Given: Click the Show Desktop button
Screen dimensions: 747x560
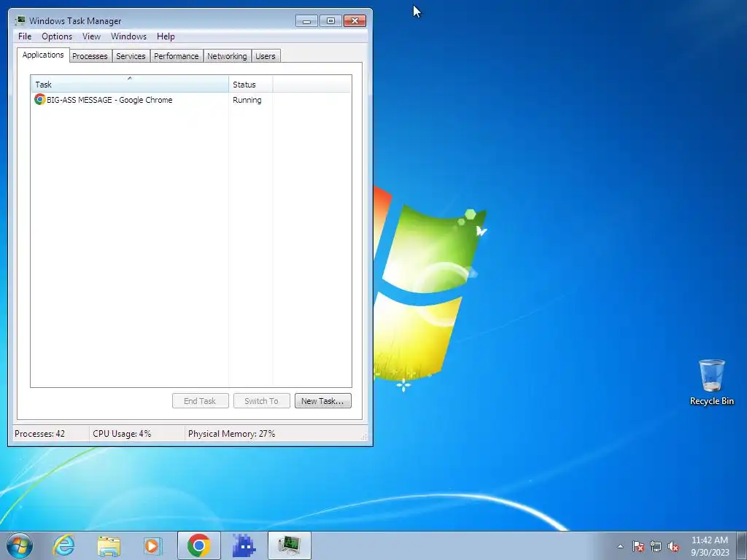Looking at the screenshot, I should [741, 545].
